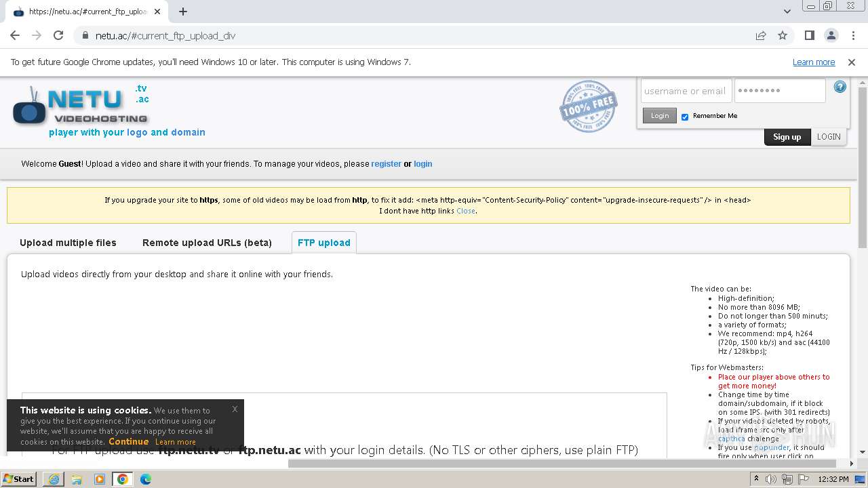Focus the username or email field
868x488 pixels.
686,91
